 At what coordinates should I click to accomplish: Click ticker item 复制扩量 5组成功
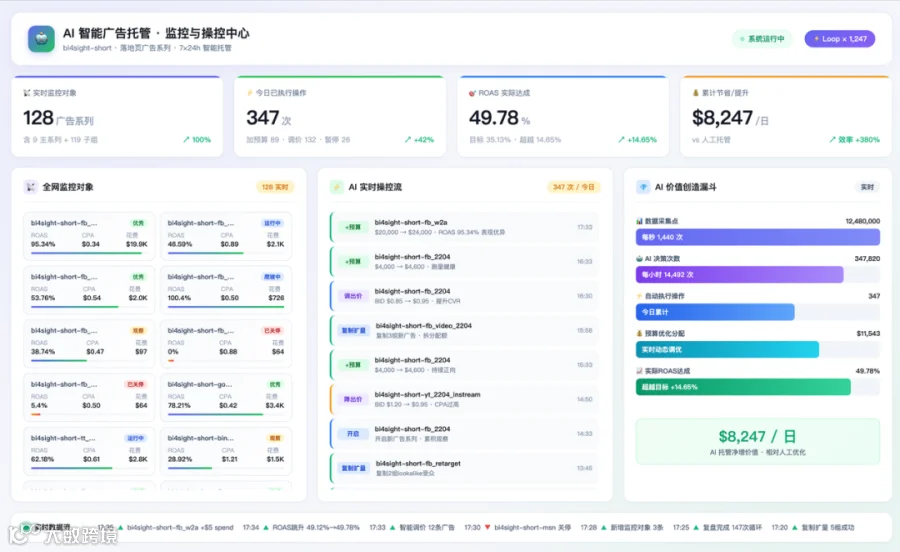click(828, 527)
